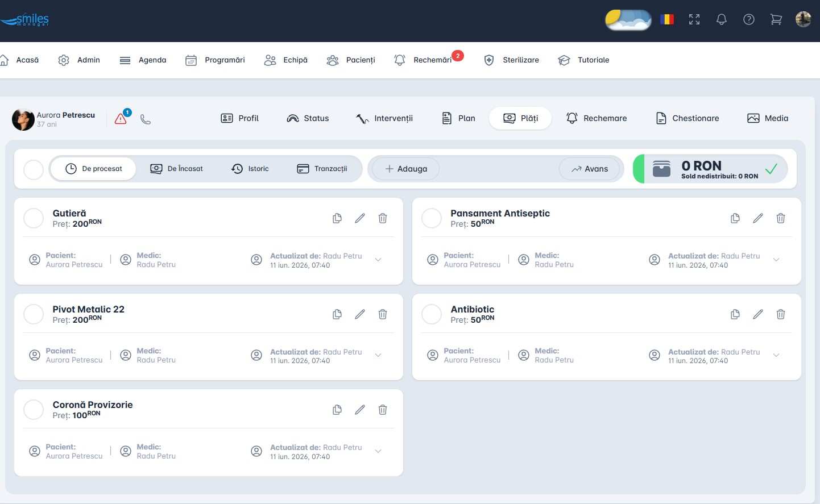
Task: Toggle the select-all circle in payments toolbar
Action: [x=34, y=169]
